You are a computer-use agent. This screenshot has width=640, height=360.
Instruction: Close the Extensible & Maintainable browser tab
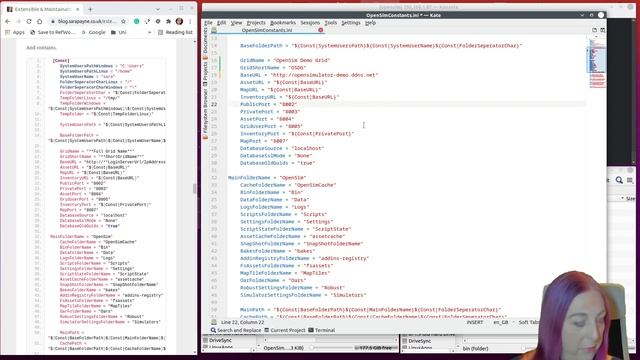(x=78, y=9)
